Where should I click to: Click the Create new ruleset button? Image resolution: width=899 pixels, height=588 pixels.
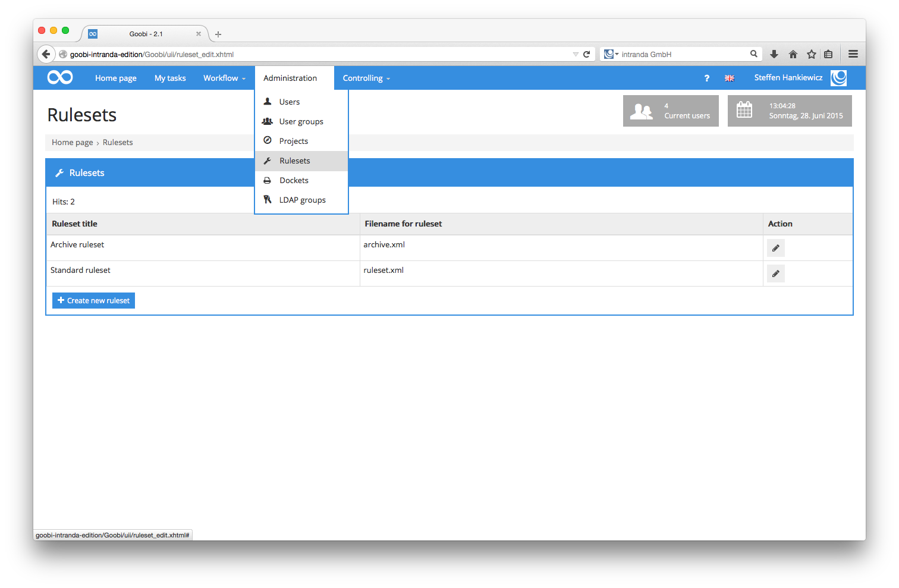(x=93, y=300)
